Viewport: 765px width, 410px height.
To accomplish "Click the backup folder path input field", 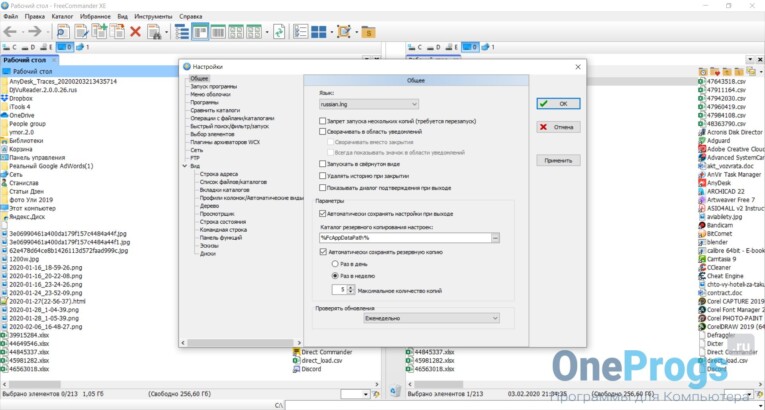I will [405, 238].
